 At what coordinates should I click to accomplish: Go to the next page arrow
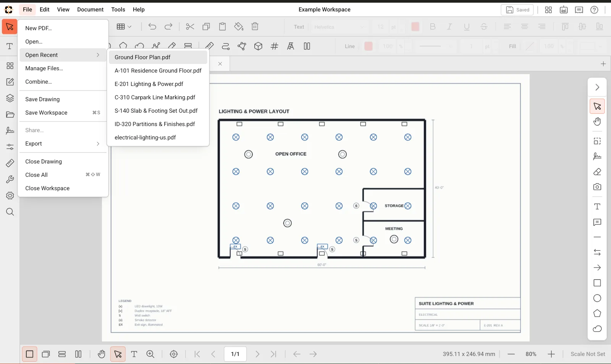tap(257, 354)
